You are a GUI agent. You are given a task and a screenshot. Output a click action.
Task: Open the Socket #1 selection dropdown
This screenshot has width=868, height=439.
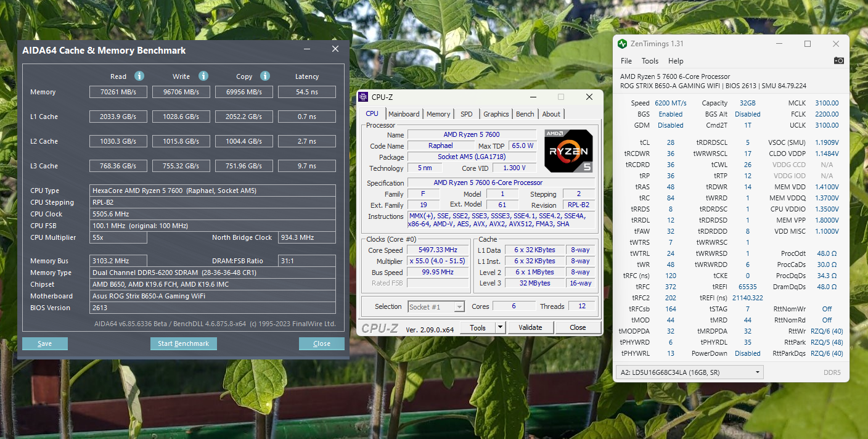436,306
